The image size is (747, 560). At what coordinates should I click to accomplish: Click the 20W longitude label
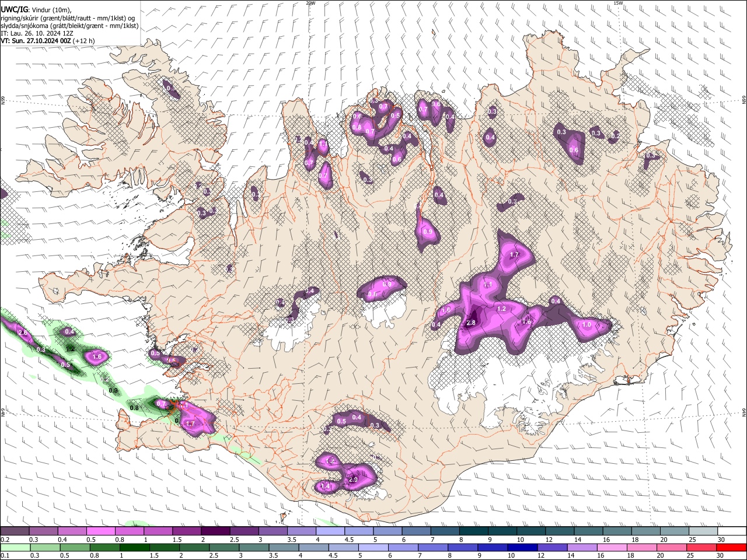click(310, 3)
